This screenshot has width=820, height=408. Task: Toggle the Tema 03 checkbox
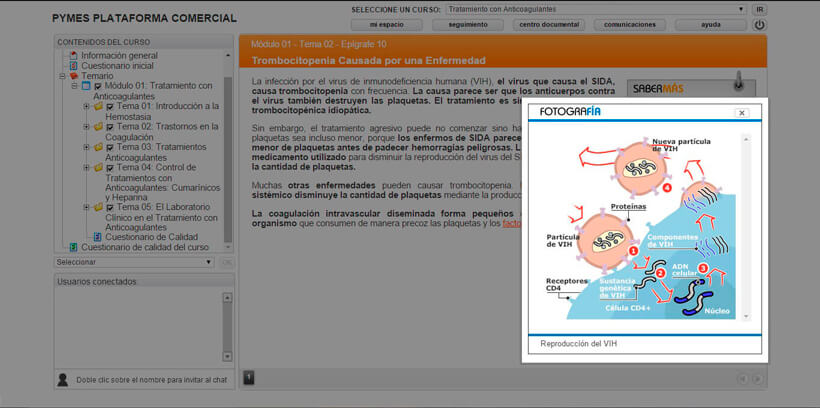110,148
